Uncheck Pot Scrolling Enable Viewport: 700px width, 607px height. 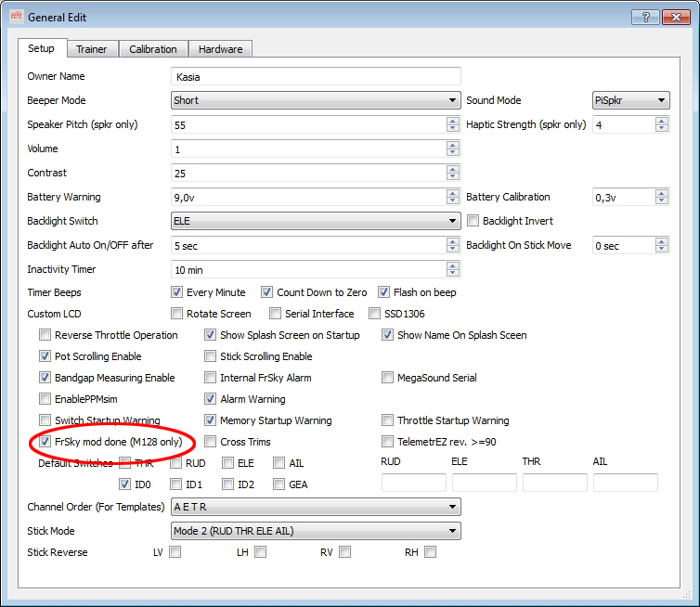pyautogui.click(x=45, y=356)
